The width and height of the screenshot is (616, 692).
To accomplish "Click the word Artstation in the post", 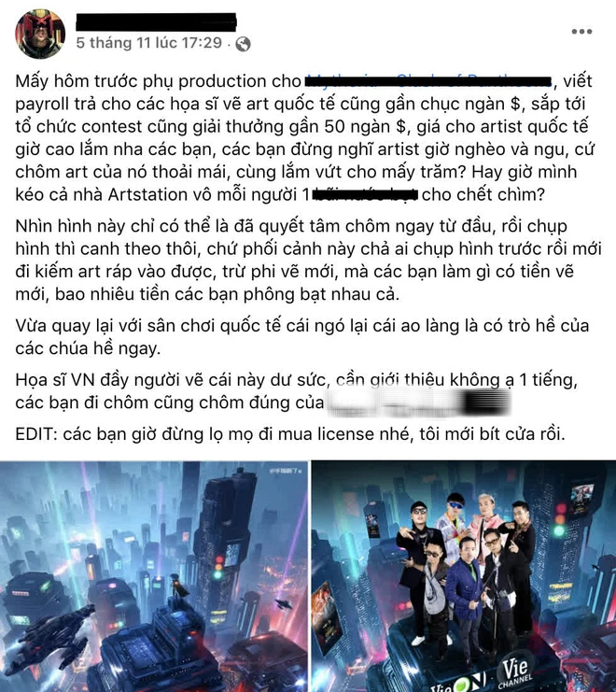I will click(147, 194).
